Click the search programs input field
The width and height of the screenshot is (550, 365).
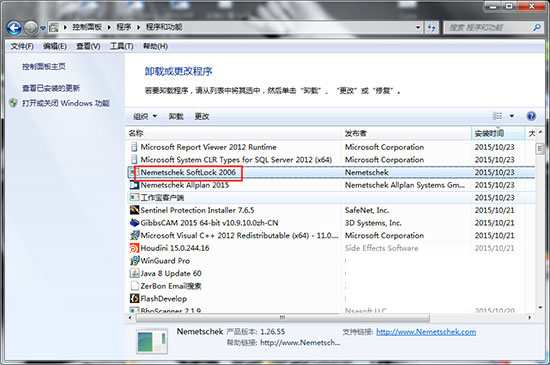[x=488, y=28]
